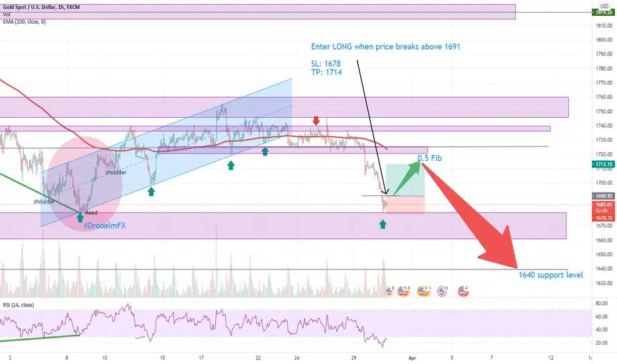Select the 'Enter LONG when price breaks above 1691' note
Viewport: 617px width, 364px height.
[385, 46]
